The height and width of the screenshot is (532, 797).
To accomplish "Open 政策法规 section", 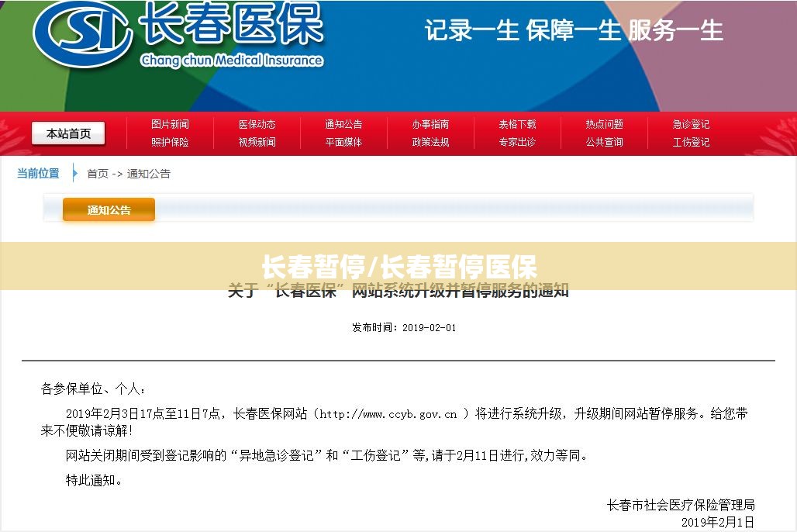I will [430, 142].
